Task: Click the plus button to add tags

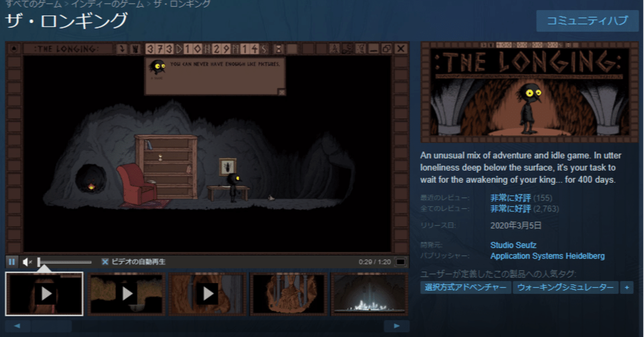Action: [x=626, y=288]
